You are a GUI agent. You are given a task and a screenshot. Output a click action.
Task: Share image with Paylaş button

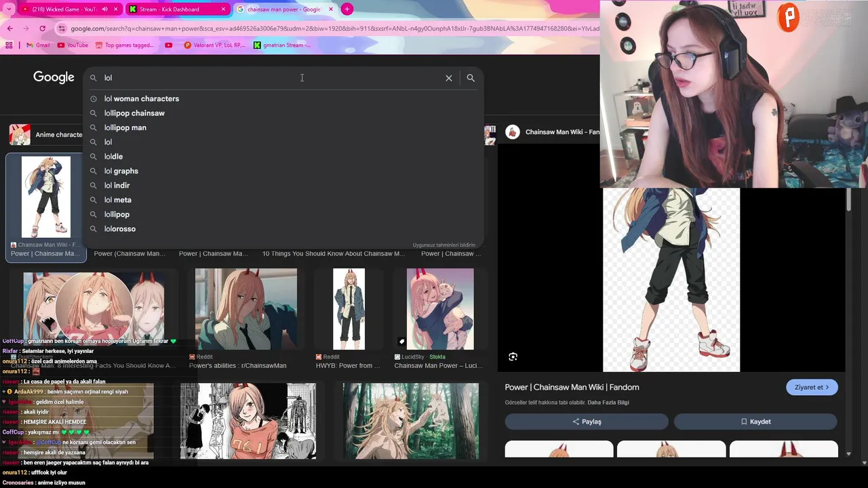coord(587,422)
